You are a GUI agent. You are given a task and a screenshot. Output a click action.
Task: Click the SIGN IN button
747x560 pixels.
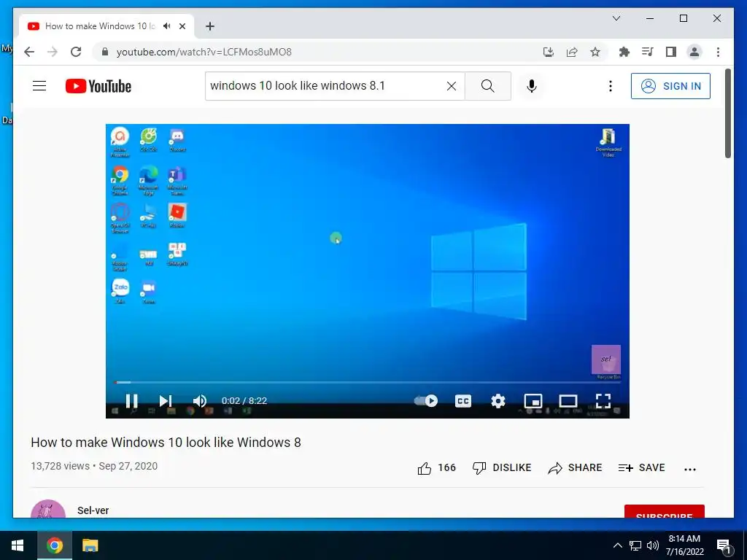[x=670, y=86]
